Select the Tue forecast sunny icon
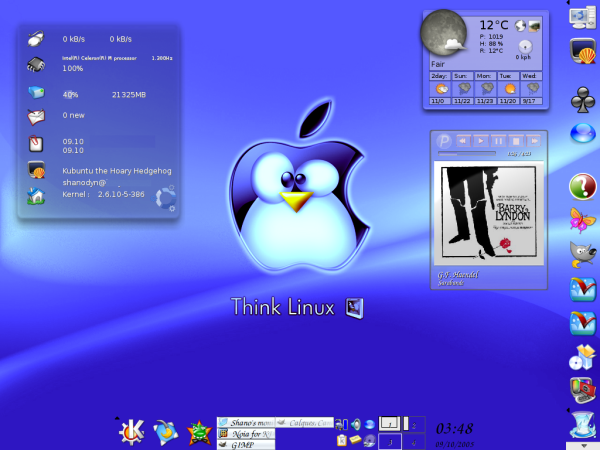Screen dimensions: 600x450 [x=509, y=89]
